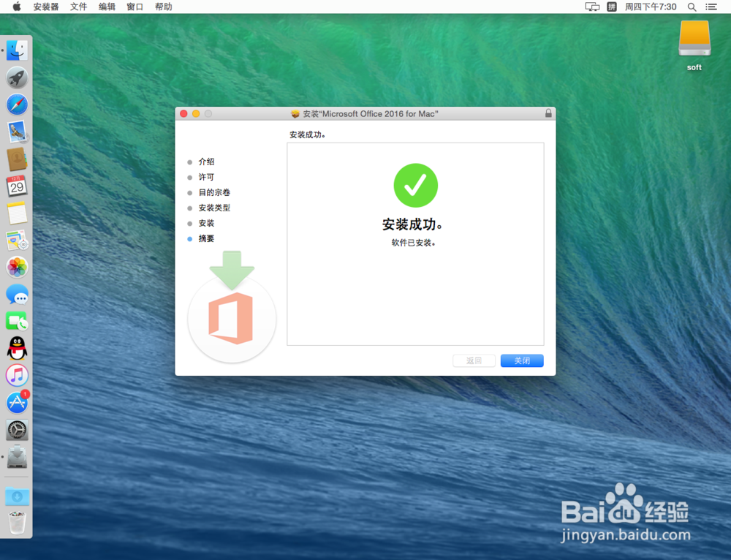Open Notification Center list icon
731x560 pixels.
(x=711, y=7)
